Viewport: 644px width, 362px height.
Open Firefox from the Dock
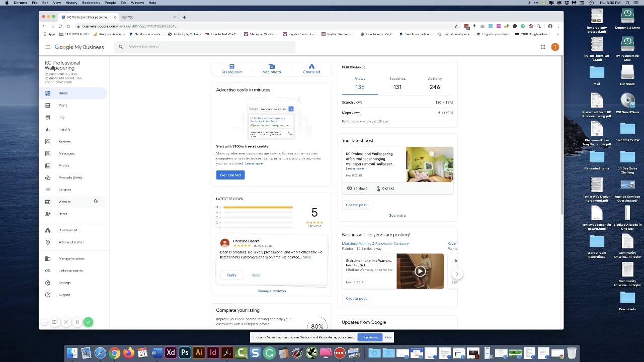pos(128,353)
